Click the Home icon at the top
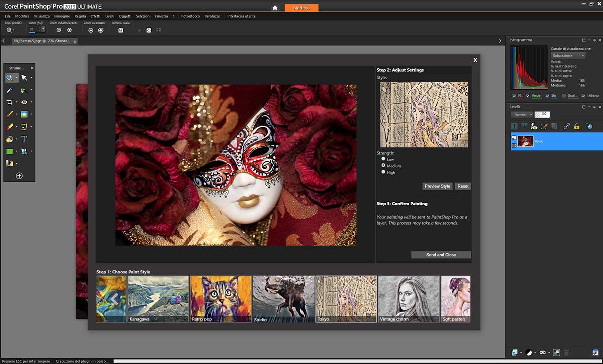 [275, 8]
